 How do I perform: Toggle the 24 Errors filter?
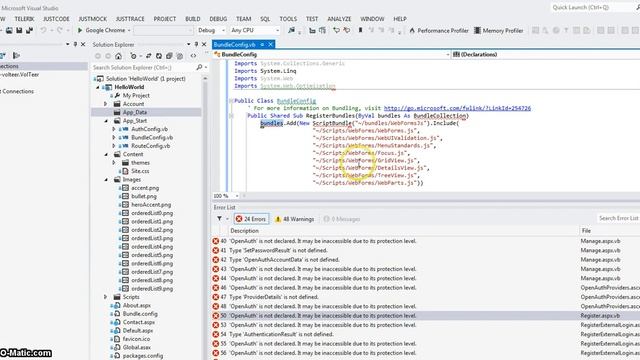click(251, 219)
